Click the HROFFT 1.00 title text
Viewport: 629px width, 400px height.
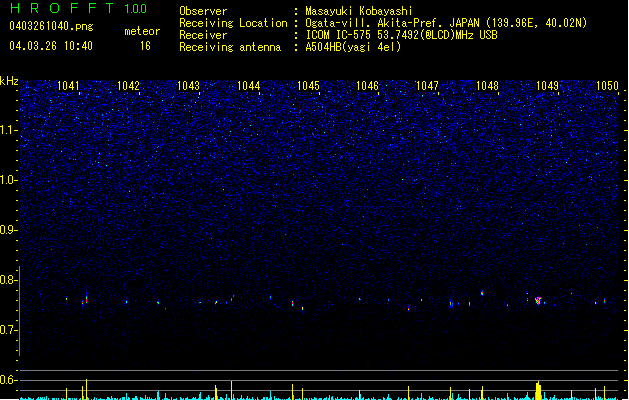79,8
